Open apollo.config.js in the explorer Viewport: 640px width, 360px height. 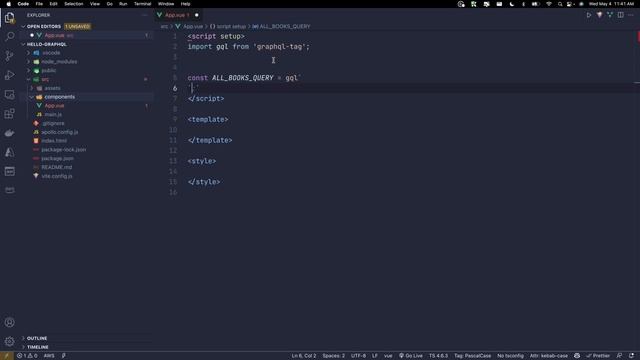pos(60,132)
